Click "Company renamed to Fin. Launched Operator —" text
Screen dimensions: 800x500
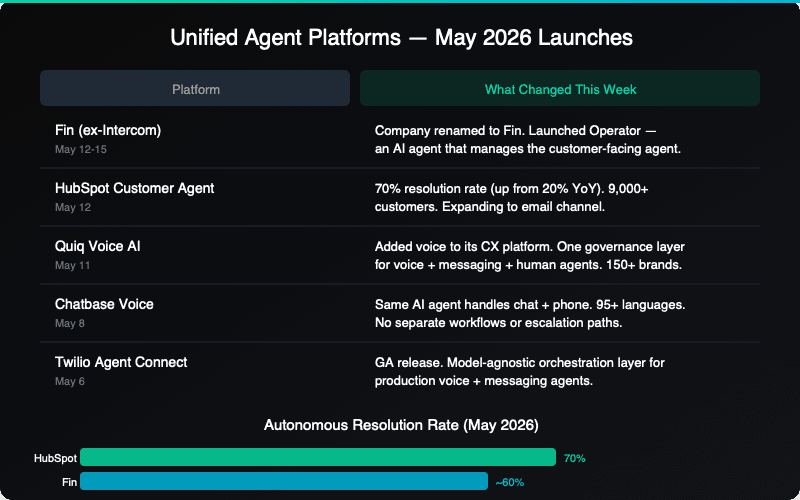tap(515, 131)
